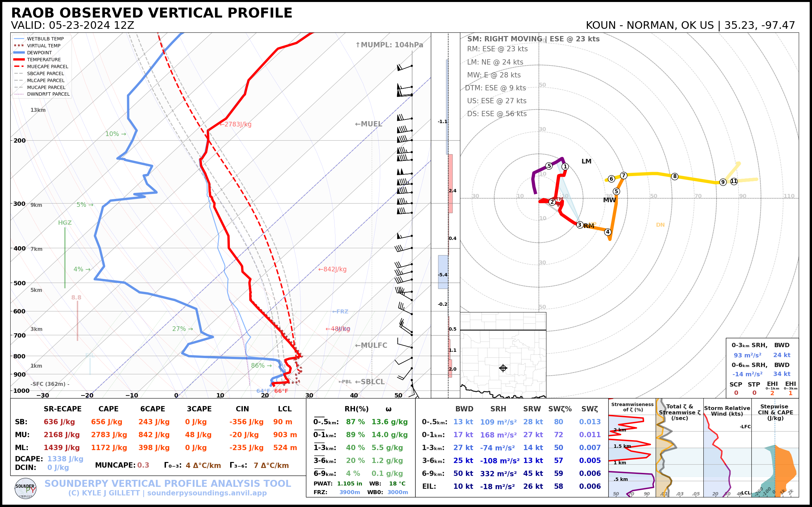Click the SounderPy round logo
Image resolution: width=812 pixels, height=507 pixels.
pyautogui.click(x=25, y=488)
